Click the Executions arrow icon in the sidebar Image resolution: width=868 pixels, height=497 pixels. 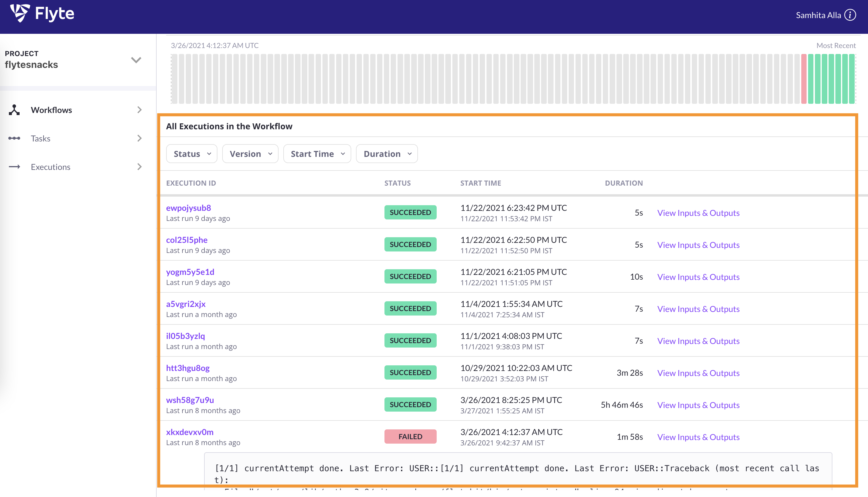coord(14,167)
